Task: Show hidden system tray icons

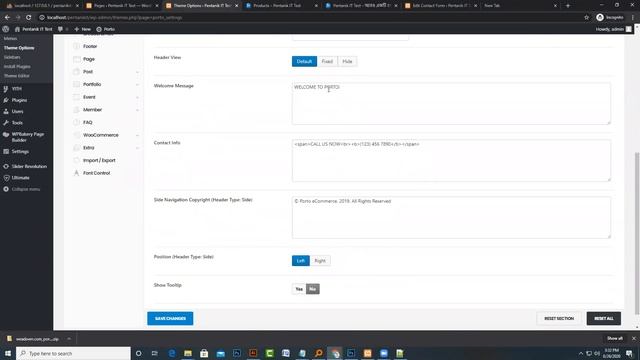Action: (580, 353)
